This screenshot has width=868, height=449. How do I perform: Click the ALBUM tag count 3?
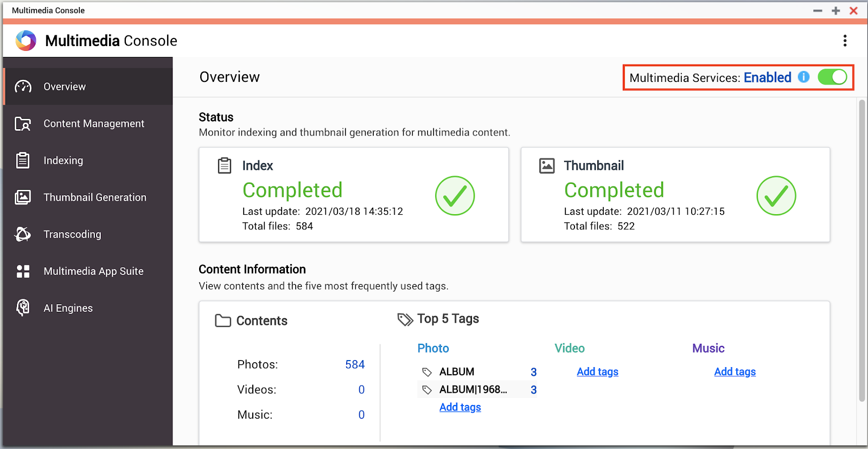533,372
